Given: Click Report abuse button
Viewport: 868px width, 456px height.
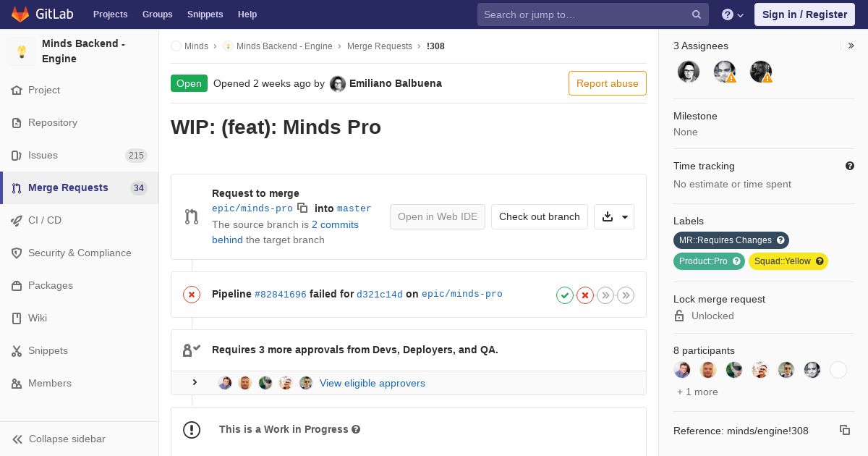Looking at the screenshot, I should pos(608,83).
